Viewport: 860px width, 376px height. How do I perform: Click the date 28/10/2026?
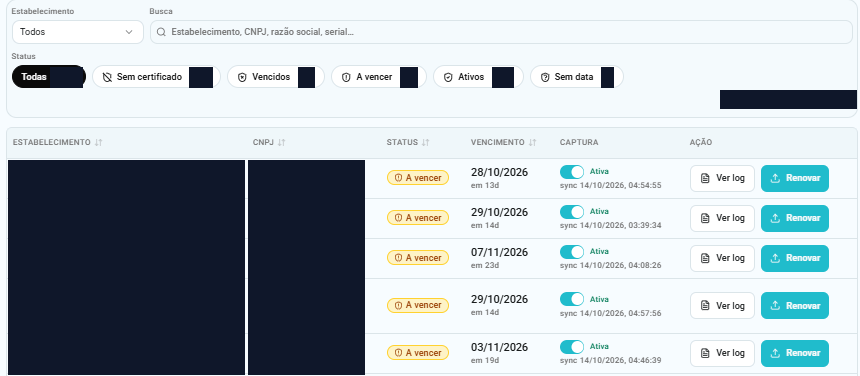499,173
